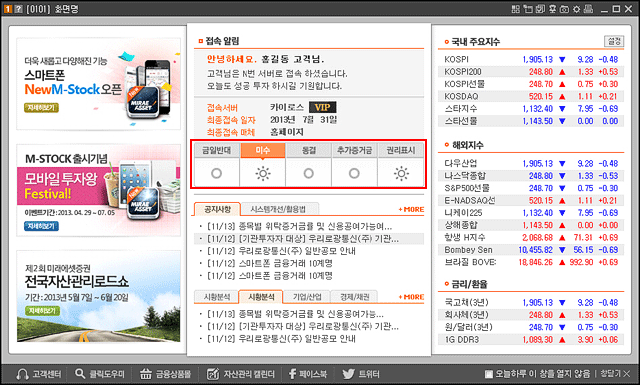The width and height of the screenshot is (640, 385).
Task: Click the window link icon in title bar
Action: 528,9
